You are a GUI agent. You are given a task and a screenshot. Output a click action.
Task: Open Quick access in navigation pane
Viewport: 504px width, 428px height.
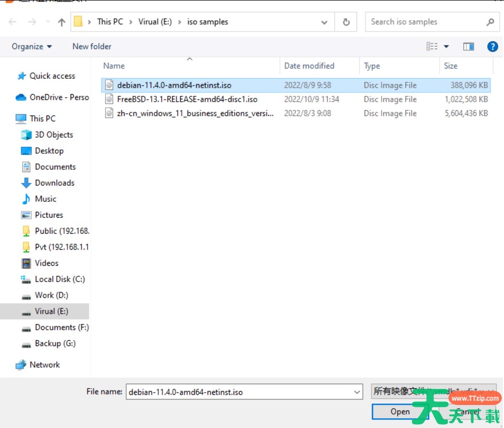point(52,76)
